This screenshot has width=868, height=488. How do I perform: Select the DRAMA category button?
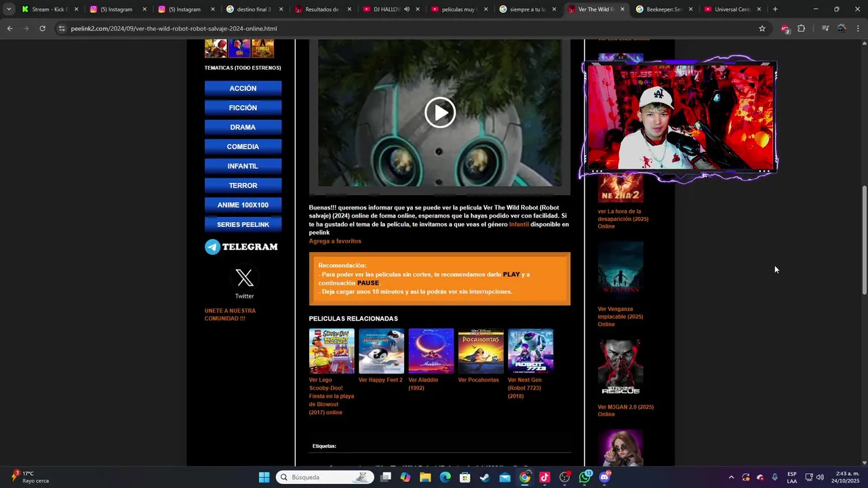click(x=243, y=127)
